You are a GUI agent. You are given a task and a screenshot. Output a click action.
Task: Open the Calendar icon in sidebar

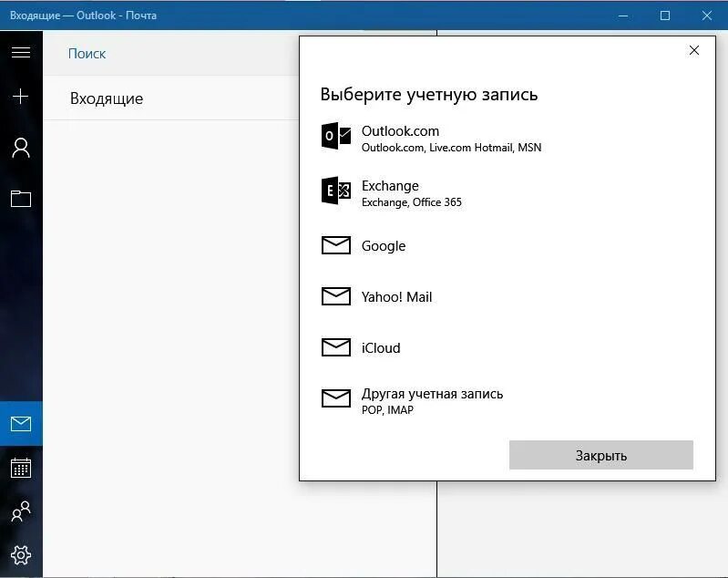click(21, 468)
